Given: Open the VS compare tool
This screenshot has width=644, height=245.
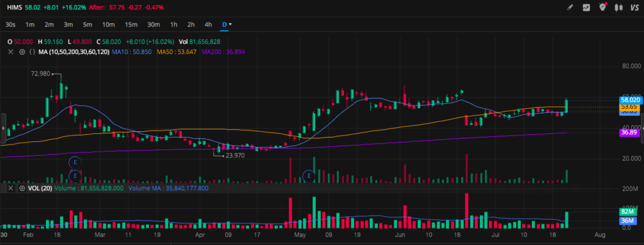Looking at the screenshot, I should [634, 8].
